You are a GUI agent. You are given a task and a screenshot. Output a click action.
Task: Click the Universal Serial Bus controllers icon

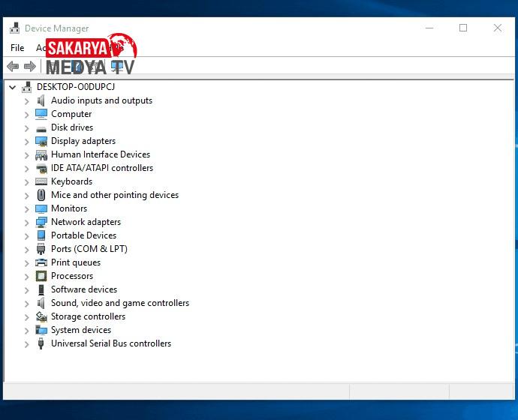pos(41,343)
